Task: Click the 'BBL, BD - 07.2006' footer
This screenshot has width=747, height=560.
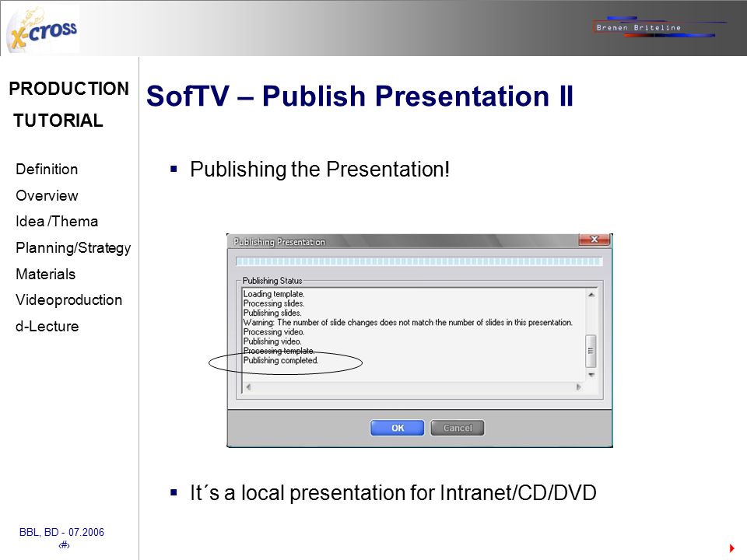Action: coord(61,532)
